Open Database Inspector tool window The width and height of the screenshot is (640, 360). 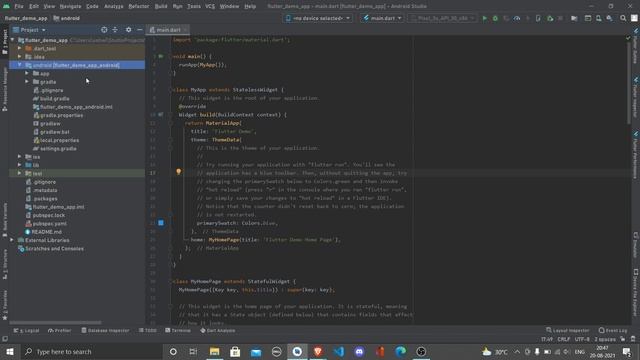105,331
